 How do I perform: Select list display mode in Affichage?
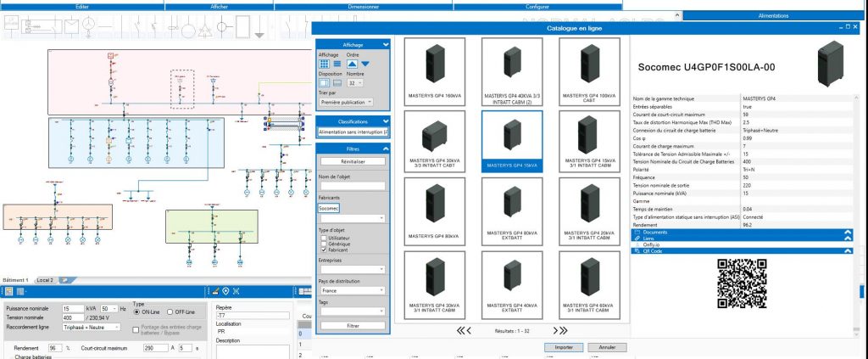pos(337,65)
